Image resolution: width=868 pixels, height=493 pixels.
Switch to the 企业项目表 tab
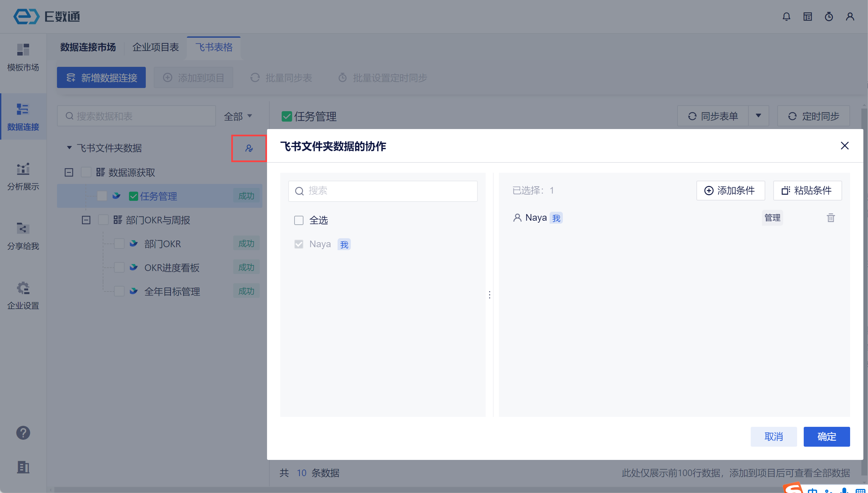point(156,47)
